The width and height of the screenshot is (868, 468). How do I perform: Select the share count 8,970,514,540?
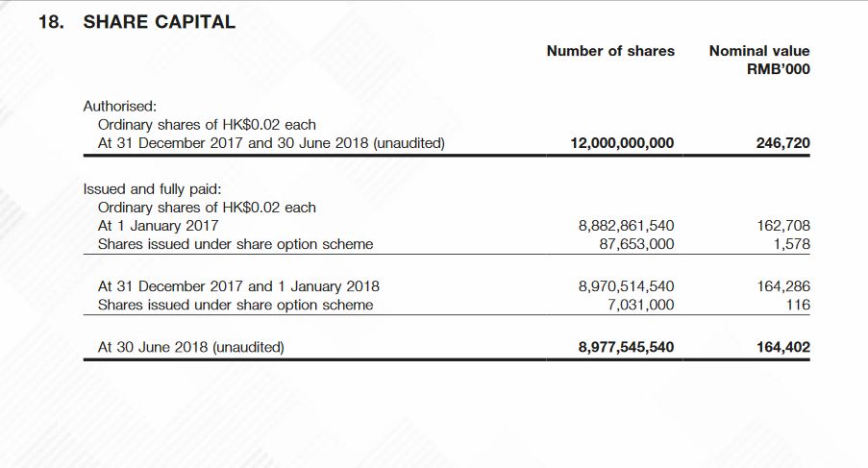coord(626,286)
